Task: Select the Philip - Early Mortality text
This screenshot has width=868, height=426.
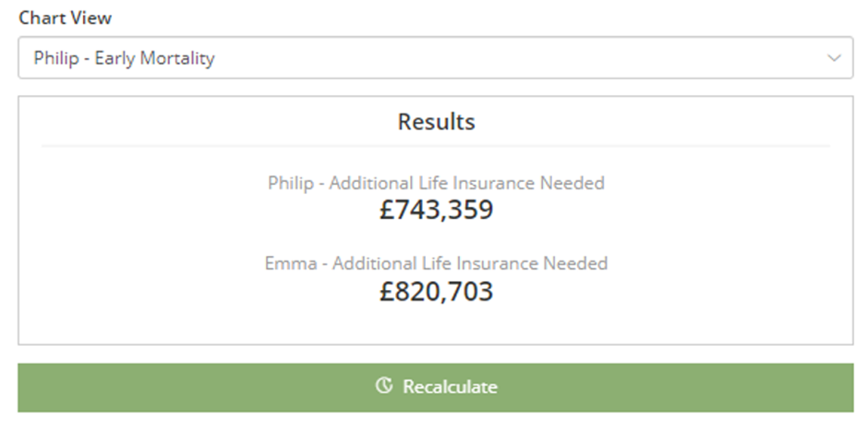Action: [124, 58]
